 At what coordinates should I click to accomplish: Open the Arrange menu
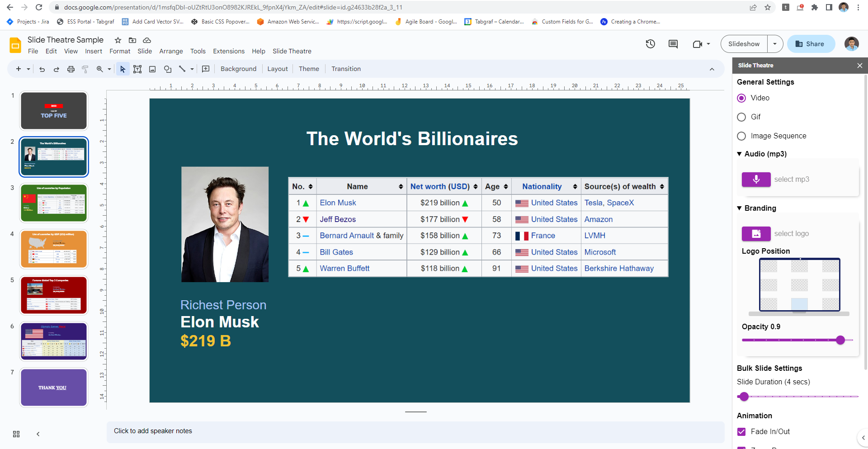tap(171, 51)
